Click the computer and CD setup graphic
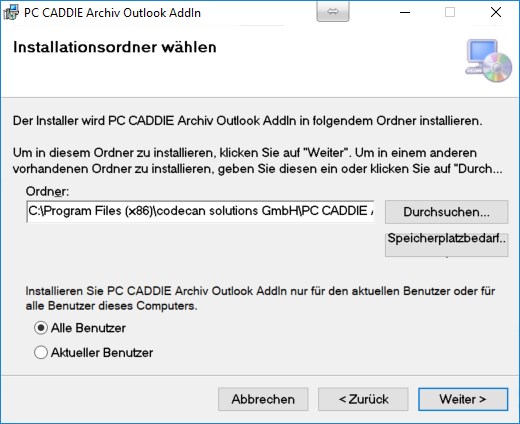Viewport: 520px width, 424px height. [x=489, y=61]
